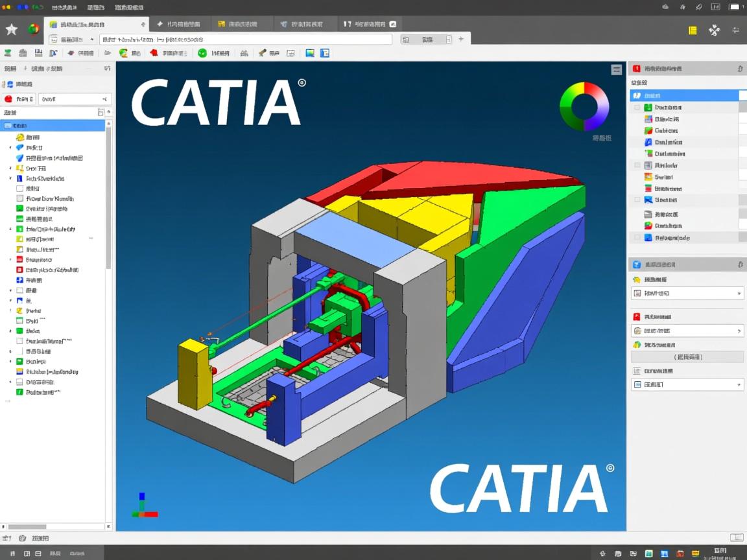Click the color wheel in the viewport
Viewport: 747px width, 560px height.
click(x=584, y=106)
